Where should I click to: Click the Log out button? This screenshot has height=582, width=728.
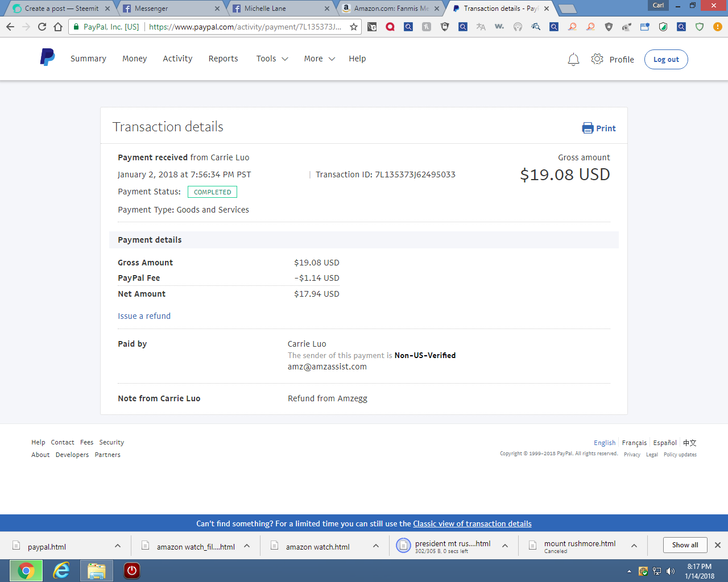pos(666,60)
